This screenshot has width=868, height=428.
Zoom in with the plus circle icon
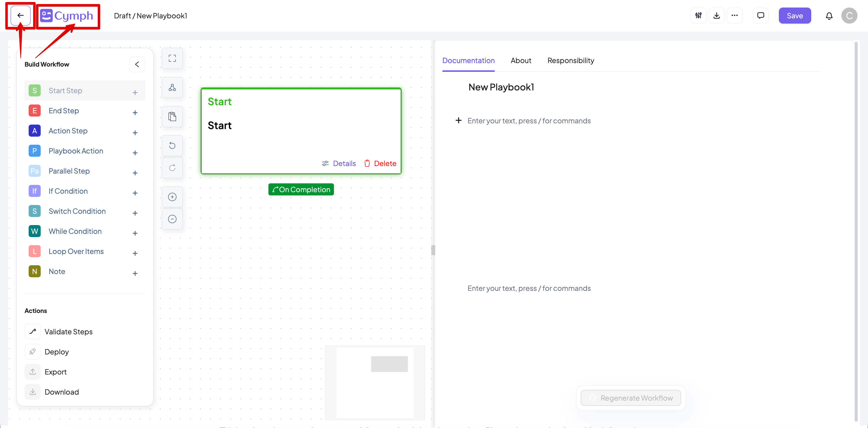pyautogui.click(x=172, y=197)
